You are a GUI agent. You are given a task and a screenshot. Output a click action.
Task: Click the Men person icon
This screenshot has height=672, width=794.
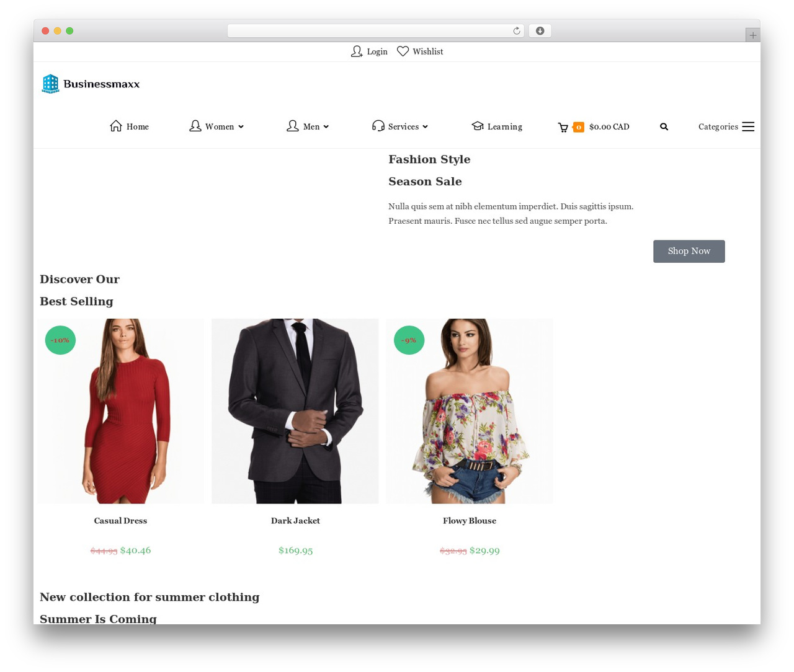[293, 126]
